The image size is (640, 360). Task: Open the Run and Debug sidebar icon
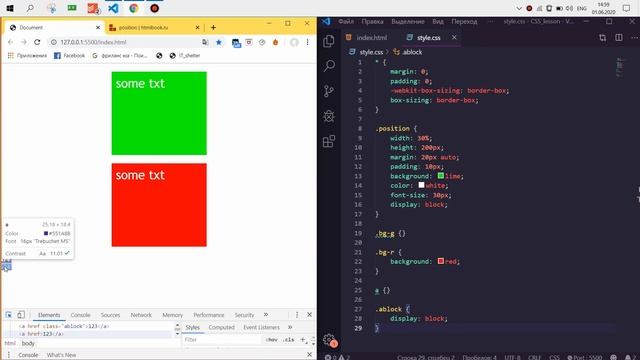329,116
